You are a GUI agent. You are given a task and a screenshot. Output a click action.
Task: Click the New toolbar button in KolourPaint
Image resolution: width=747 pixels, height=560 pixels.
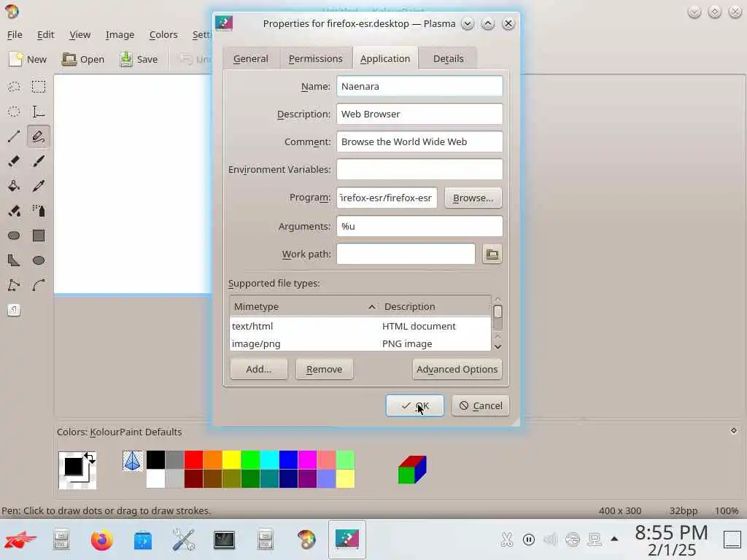(x=28, y=59)
